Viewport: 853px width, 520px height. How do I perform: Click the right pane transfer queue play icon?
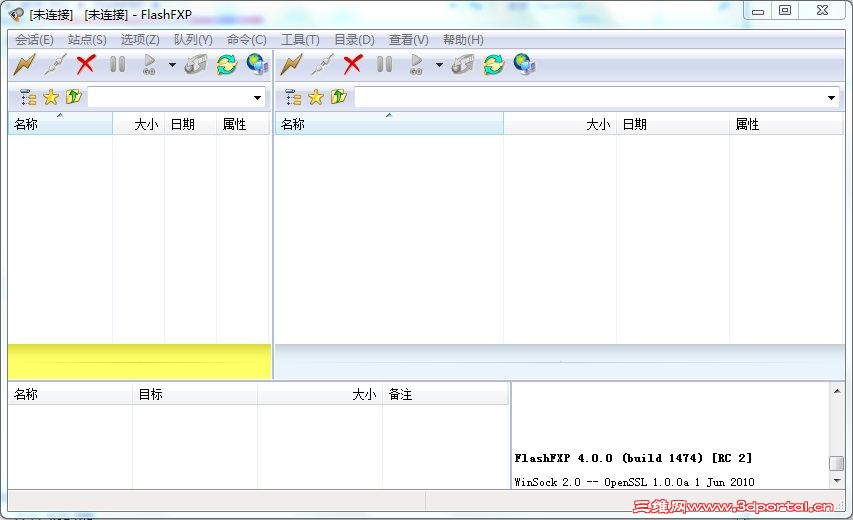pyautogui.click(x=416, y=65)
